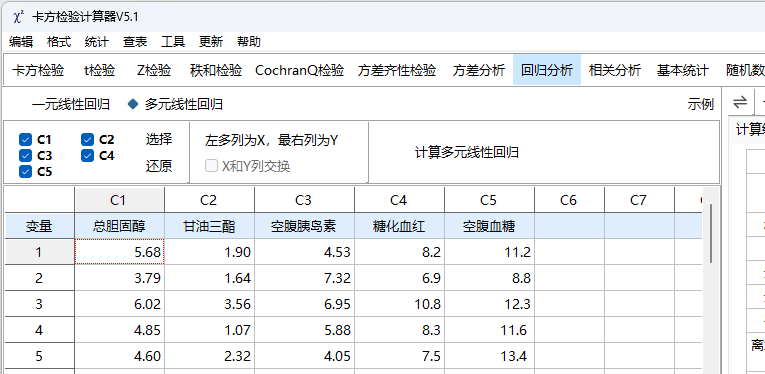The height and width of the screenshot is (374, 765).
Task: Select column header C1
Action: pyautogui.click(x=120, y=200)
